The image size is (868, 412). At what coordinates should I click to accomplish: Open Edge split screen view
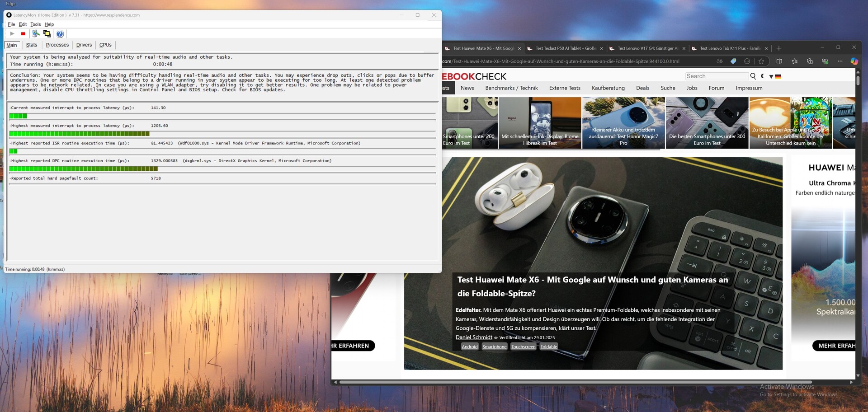(x=779, y=61)
